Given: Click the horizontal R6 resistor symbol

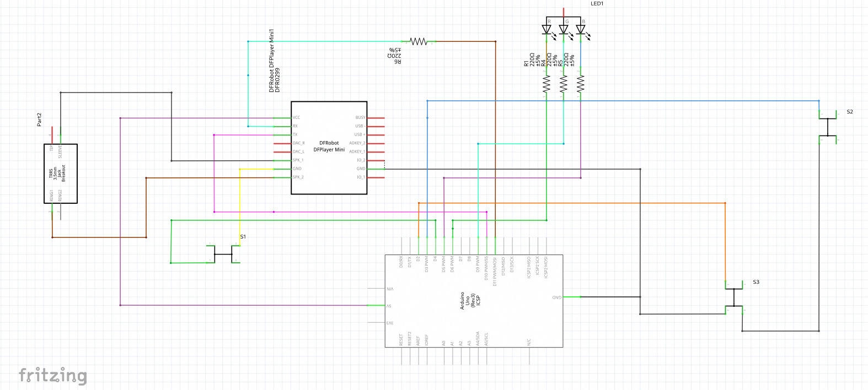Looking at the screenshot, I should pos(419,41).
